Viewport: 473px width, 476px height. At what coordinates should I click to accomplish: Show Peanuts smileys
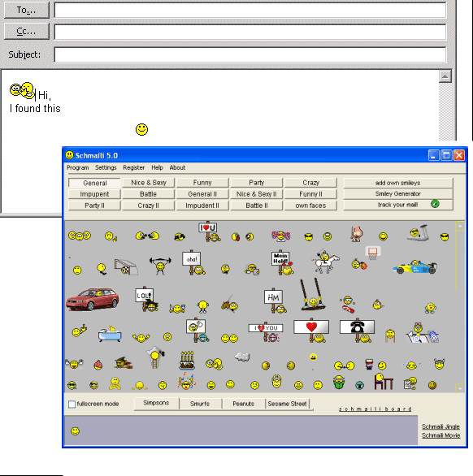click(x=243, y=404)
